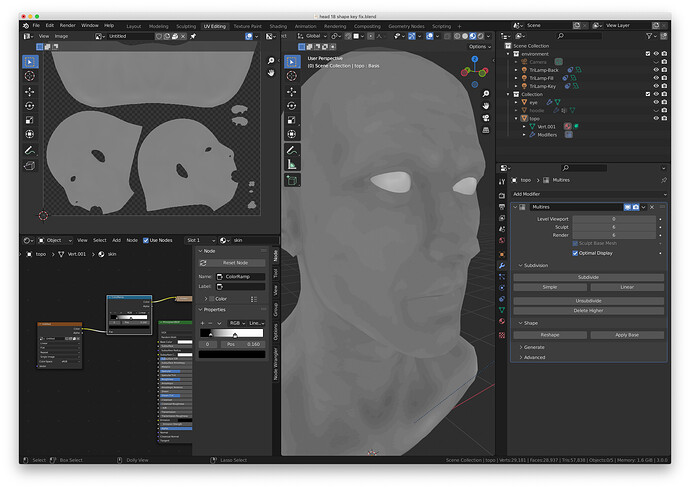Toggle Multires show in render camera button

636,207
